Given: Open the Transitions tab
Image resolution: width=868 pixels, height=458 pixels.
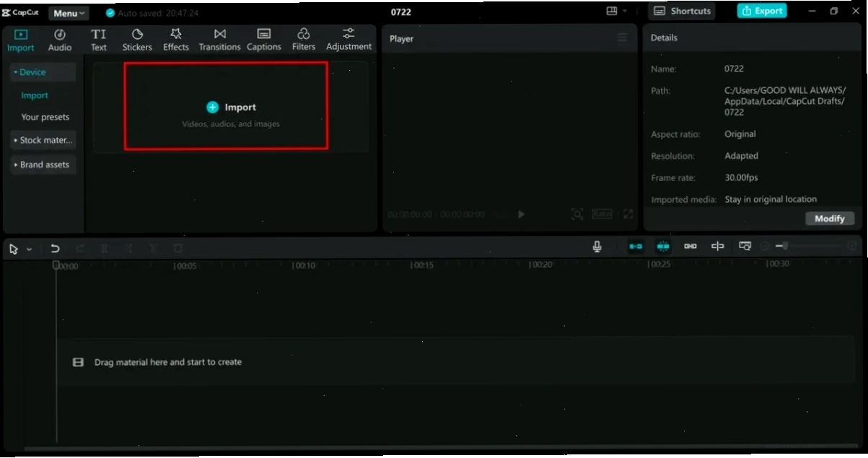Looking at the screenshot, I should [x=220, y=40].
